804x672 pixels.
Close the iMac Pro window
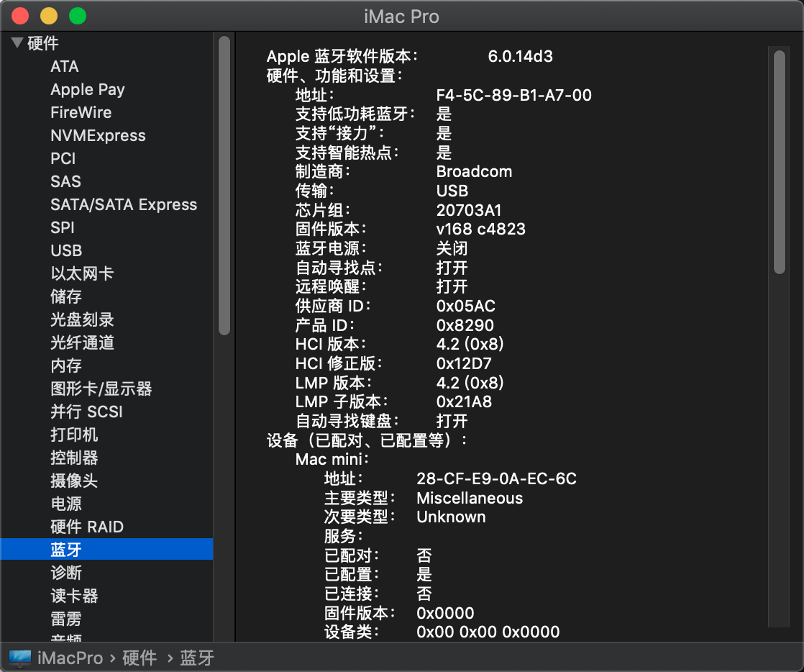click(20, 16)
